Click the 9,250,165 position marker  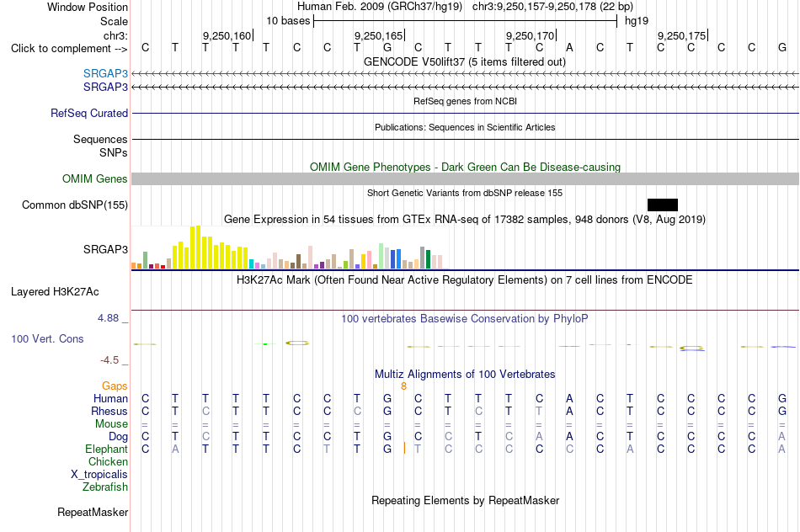(379, 35)
